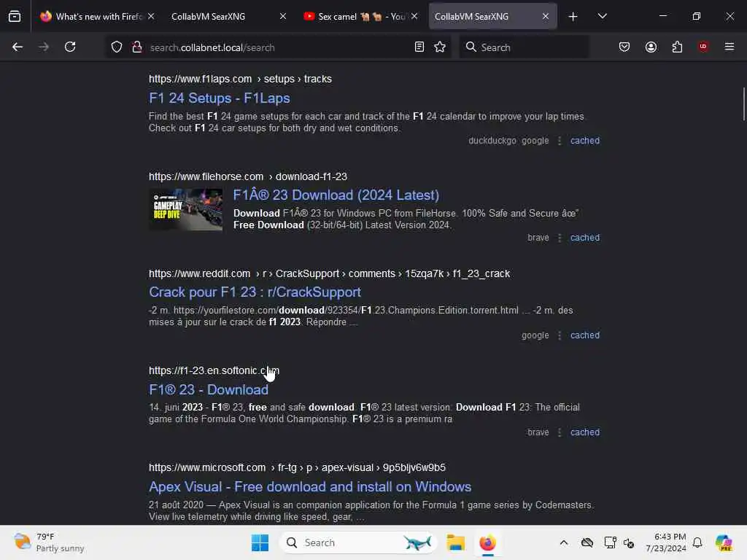Open File Explorer from taskbar
This screenshot has height=560, width=747.
click(x=455, y=542)
